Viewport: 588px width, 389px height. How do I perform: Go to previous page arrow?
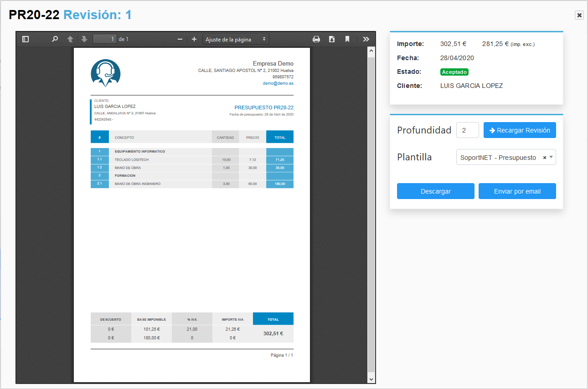point(70,39)
